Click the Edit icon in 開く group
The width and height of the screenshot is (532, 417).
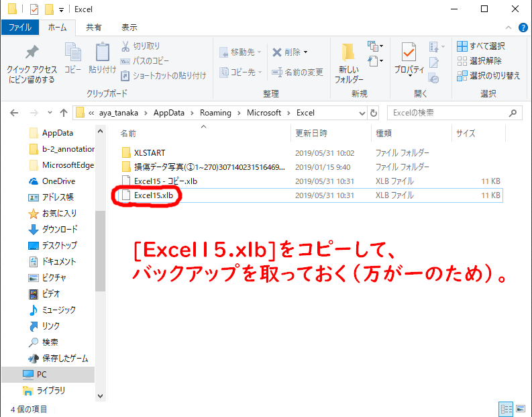[434, 62]
